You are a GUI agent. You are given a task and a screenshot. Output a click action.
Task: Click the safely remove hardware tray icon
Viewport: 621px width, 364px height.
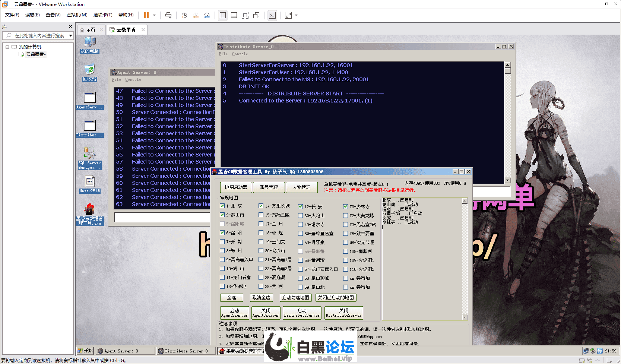click(x=593, y=351)
